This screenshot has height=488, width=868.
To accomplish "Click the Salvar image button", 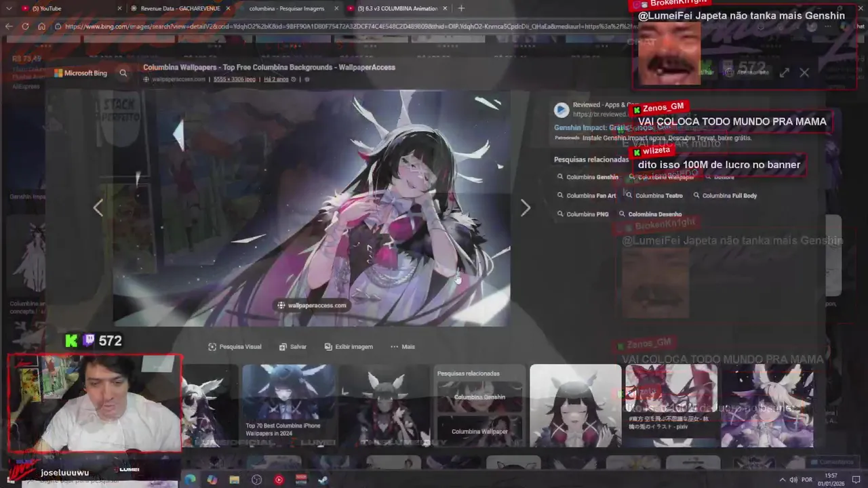I will click(293, 346).
